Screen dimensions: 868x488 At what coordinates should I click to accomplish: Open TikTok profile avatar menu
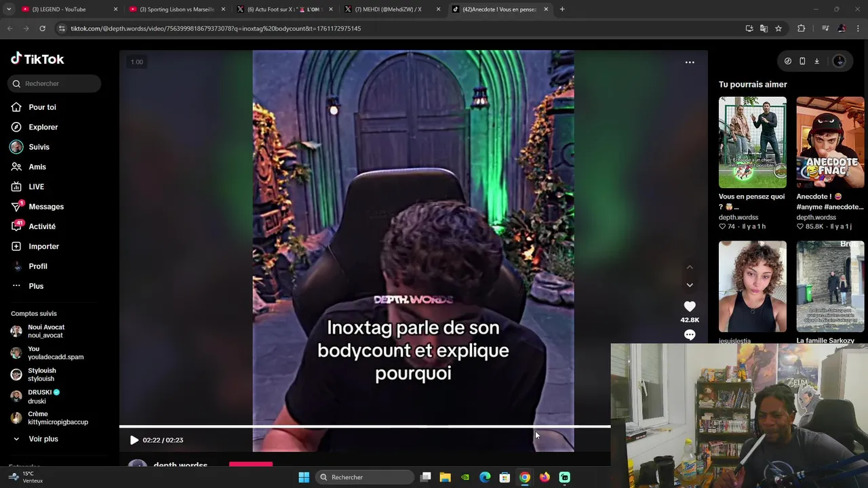coord(840,61)
